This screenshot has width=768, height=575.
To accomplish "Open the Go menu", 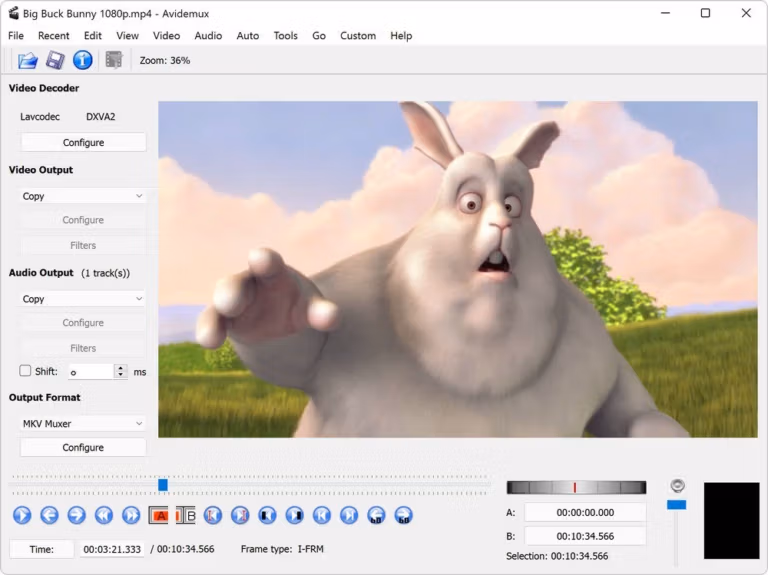I will (x=319, y=36).
